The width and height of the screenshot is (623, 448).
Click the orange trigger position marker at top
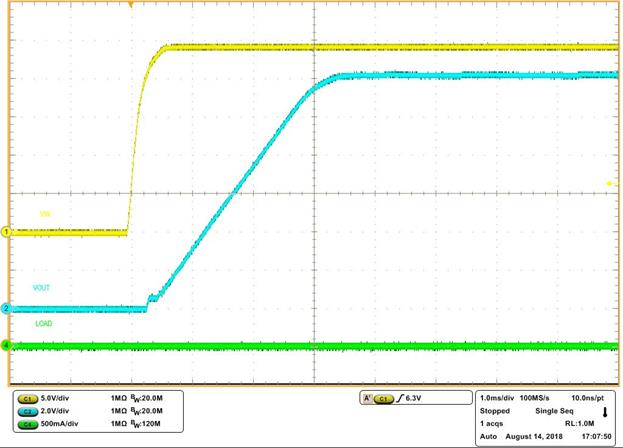click(131, 5)
